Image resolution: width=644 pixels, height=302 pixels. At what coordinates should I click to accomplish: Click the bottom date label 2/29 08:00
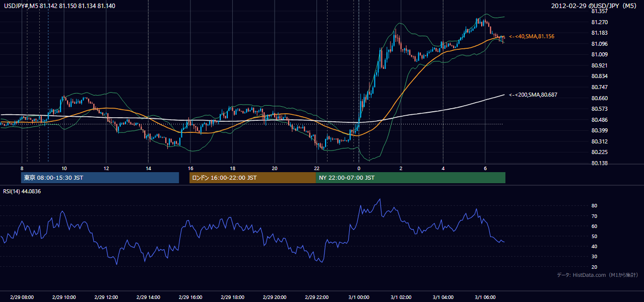(x=22, y=297)
